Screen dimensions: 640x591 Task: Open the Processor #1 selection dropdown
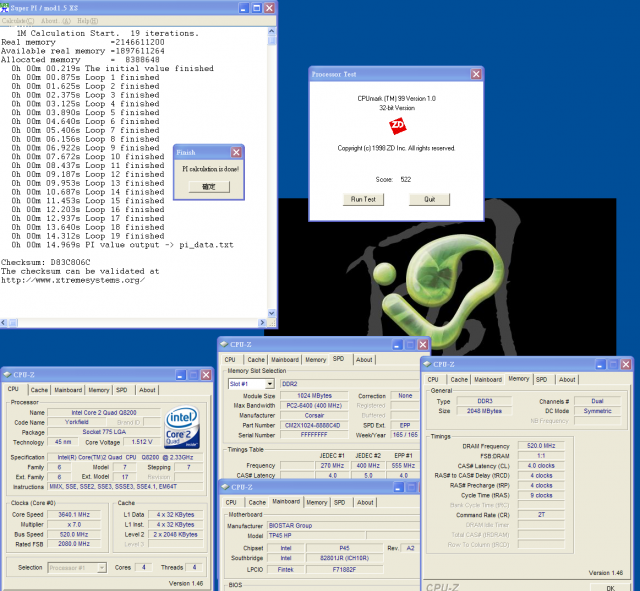pos(102,568)
